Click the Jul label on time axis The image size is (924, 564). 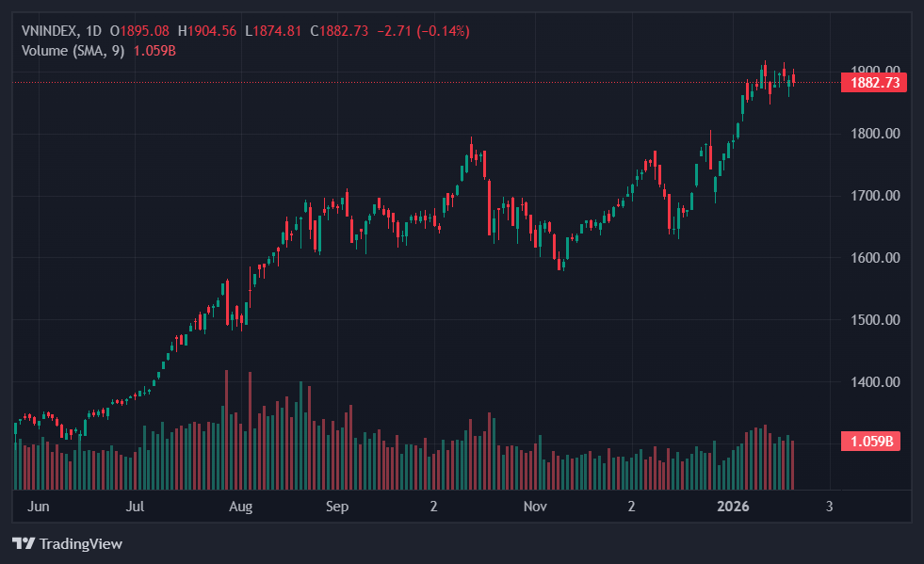136,507
